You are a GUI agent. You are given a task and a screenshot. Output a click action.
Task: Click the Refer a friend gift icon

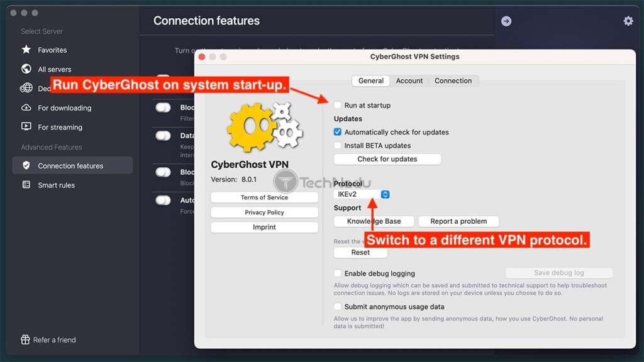25,339
